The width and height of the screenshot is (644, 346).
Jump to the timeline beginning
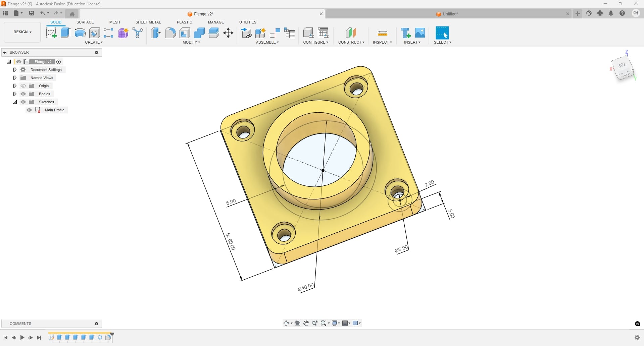5,338
